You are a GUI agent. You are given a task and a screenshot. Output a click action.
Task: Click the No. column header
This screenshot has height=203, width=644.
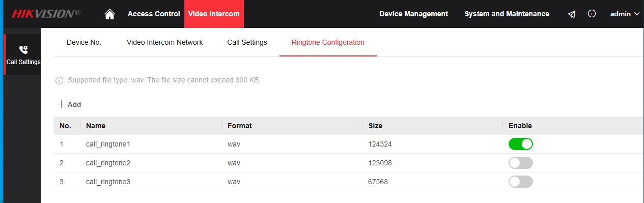pos(65,126)
